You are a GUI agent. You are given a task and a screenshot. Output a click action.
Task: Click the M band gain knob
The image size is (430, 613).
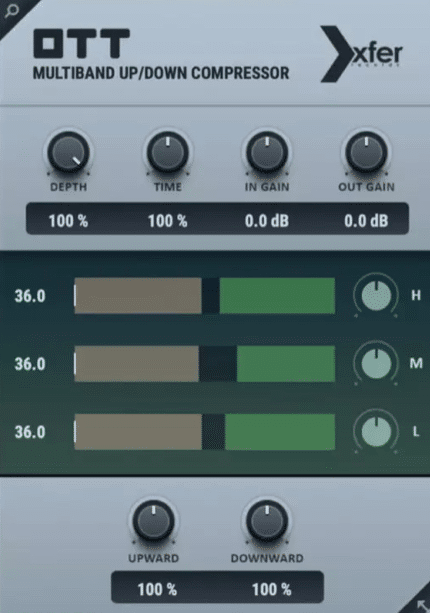pyautogui.click(x=376, y=364)
